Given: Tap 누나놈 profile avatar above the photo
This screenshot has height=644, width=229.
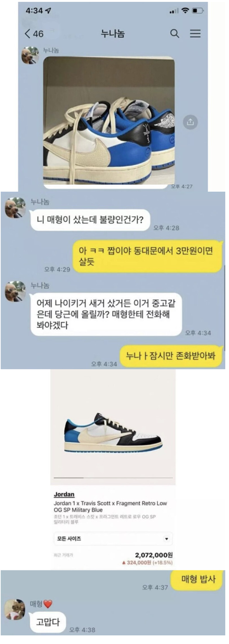Looking at the screenshot, I should [x=31, y=55].
